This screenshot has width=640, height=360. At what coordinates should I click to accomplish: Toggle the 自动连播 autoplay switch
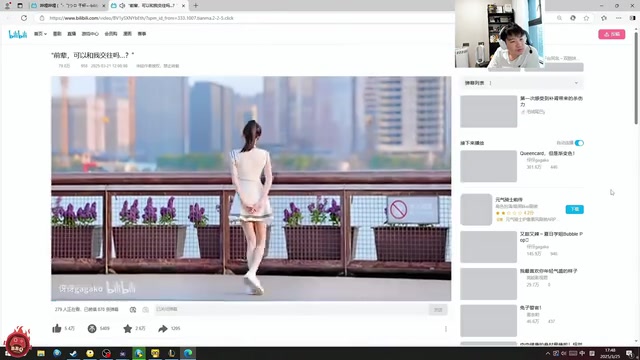coord(579,143)
